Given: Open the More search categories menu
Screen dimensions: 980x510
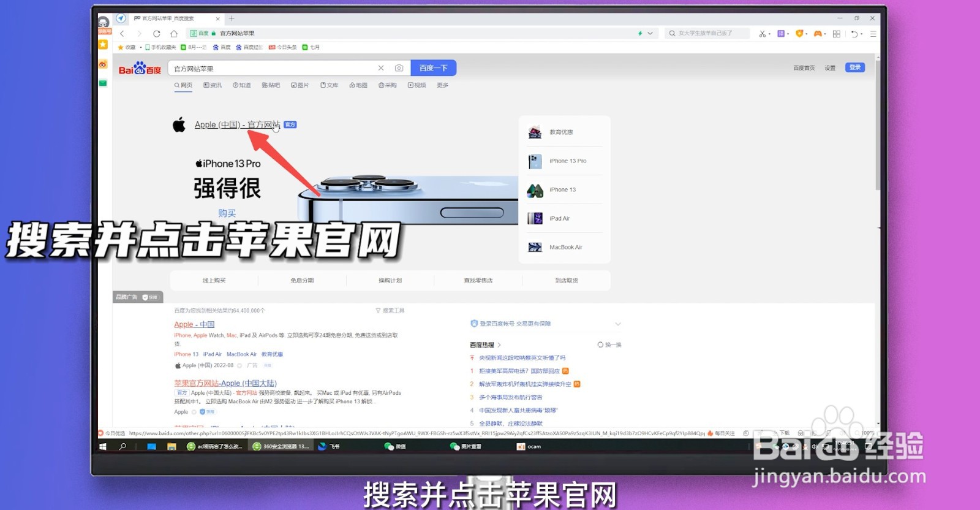Looking at the screenshot, I should click(x=443, y=85).
